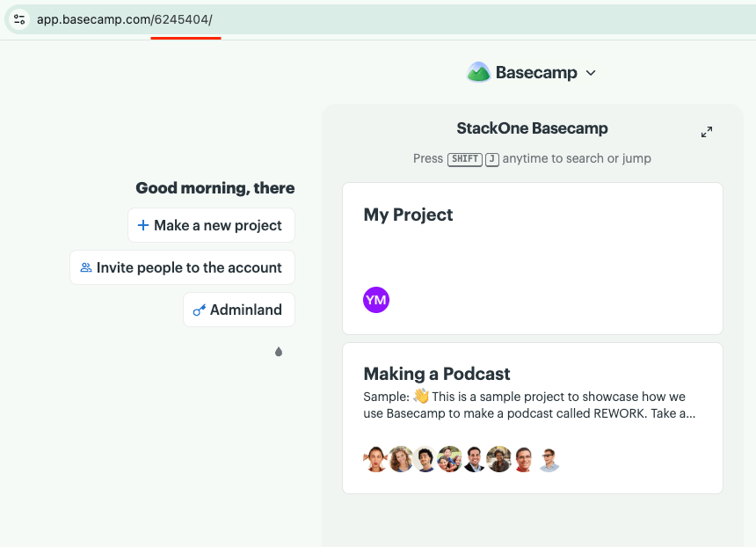Screen dimensions: 756x547
Task: Click last avatar with glasses in Podcast card
Action: point(549,459)
